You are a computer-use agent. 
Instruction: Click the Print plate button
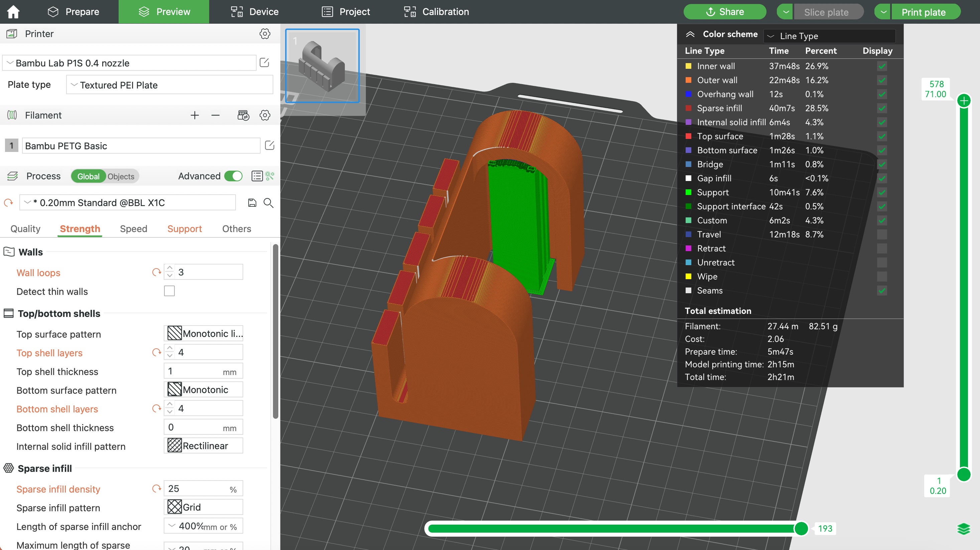[x=923, y=12]
